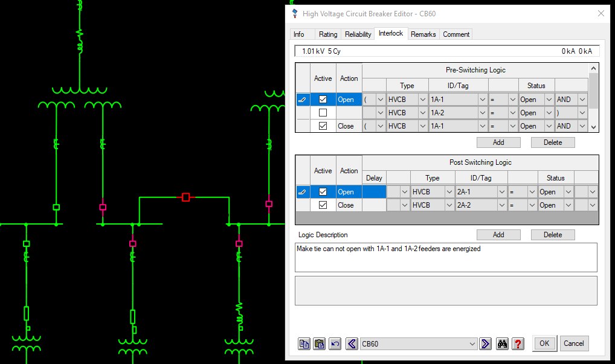Select the breaker editor icon in the title bar
Viewport: 615px width, 364px height.
pos(294,13)
